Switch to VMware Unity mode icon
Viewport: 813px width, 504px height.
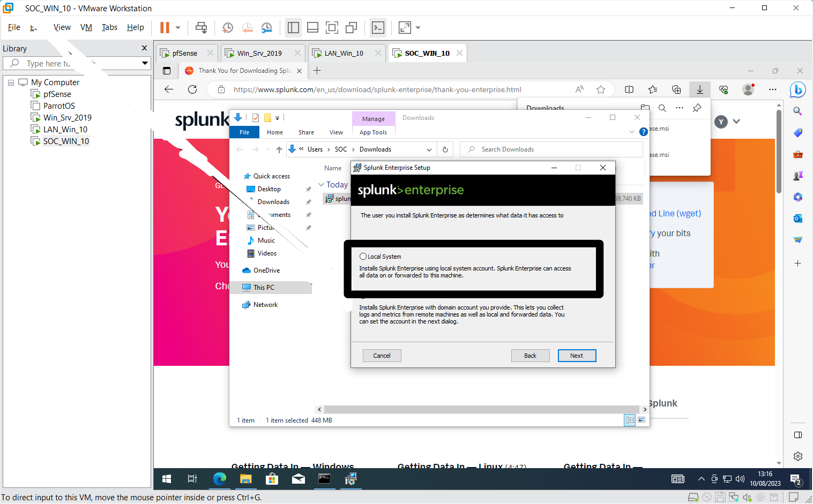pyautogui.click(x=351, y=27)
